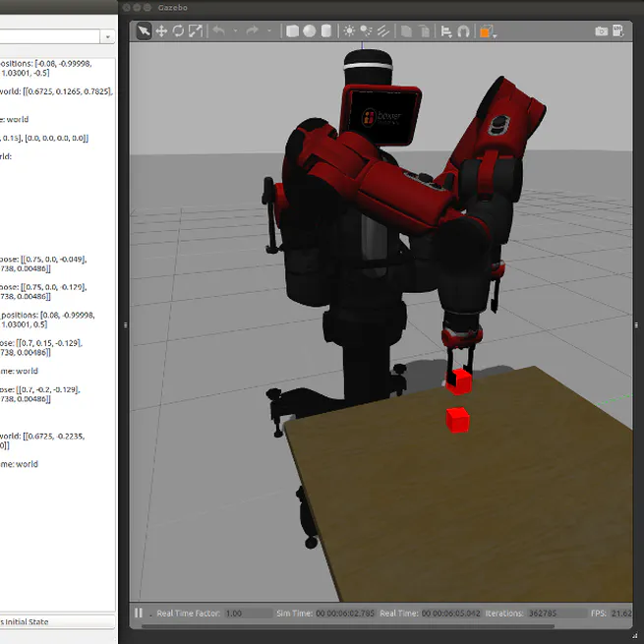
Task: Activate the scale mode tool
Action: pos(195,31)
